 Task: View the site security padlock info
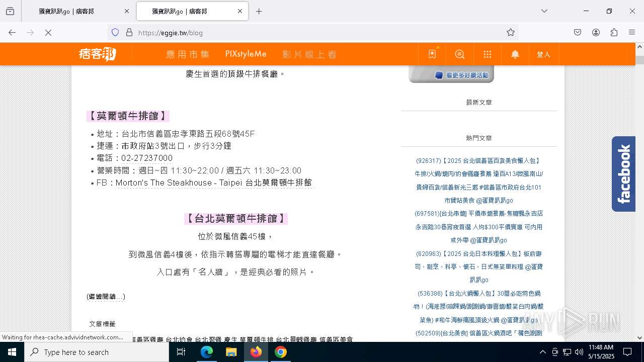point(129,32)
